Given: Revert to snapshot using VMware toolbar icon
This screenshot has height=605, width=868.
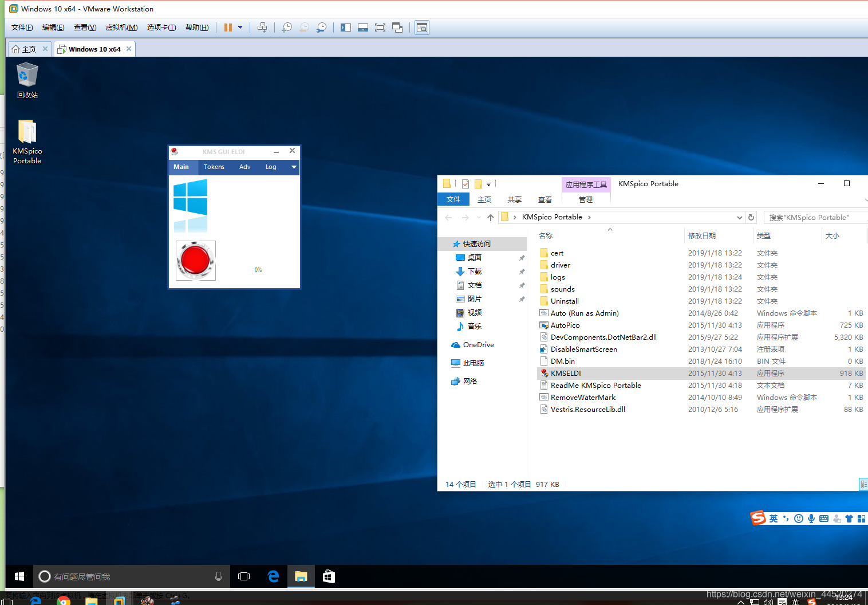Looking at the screenshot, I should click(304, 27).
